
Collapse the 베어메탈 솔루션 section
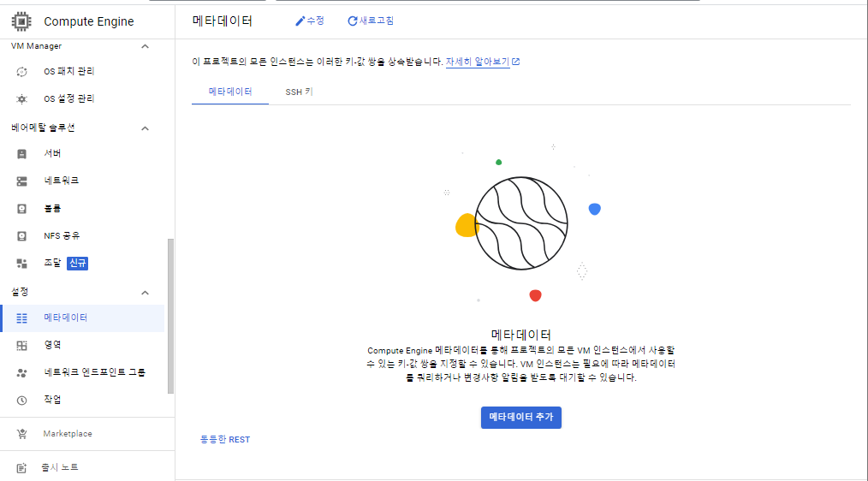(145, 128)
